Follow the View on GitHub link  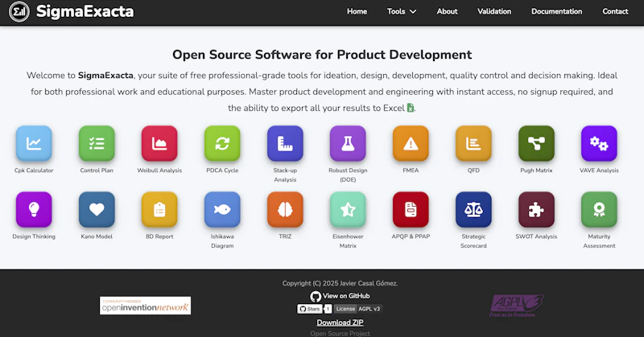[x=340, y=296]
